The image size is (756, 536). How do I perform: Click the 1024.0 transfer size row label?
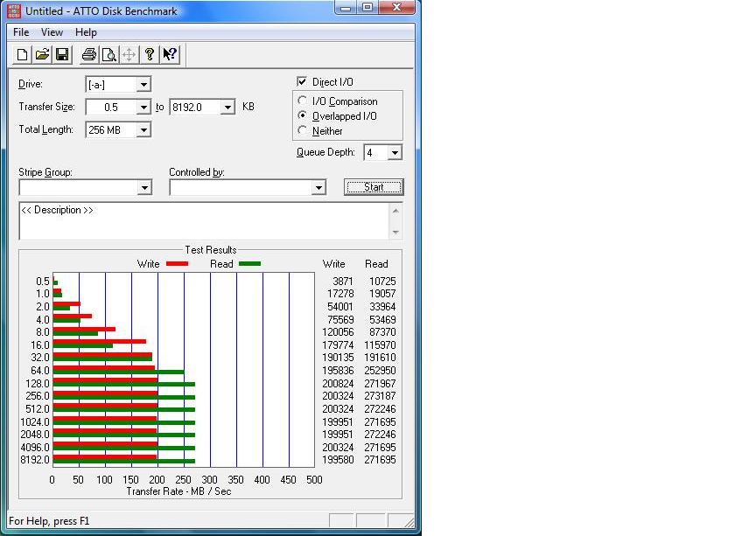point(35,422)
